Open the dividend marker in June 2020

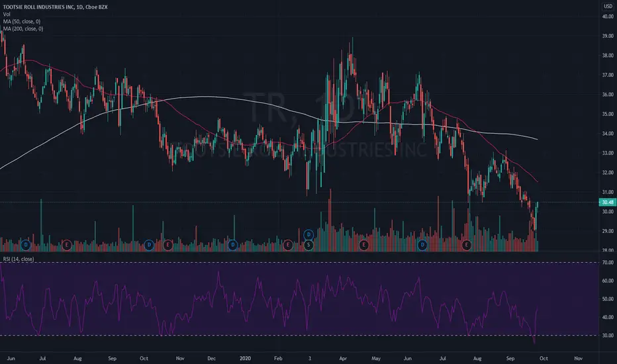[422, 245]
